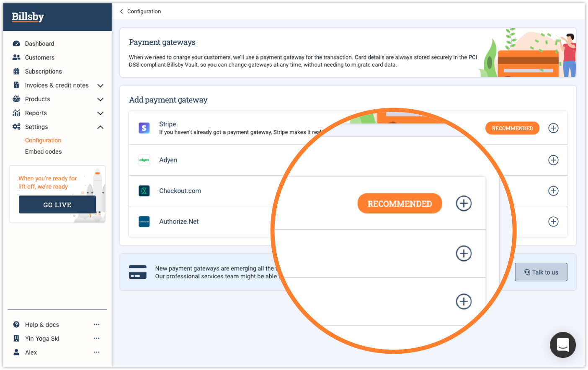Click the Checkout.com logo icon
Screen dimensions: 588x370
(144, 191)
